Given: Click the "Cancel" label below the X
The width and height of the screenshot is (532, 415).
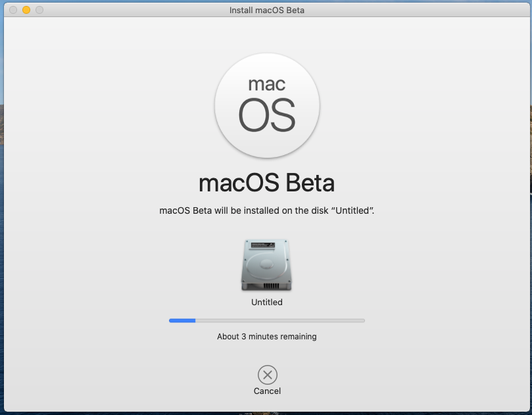Looking at the screenshot, I should pyautogui.click(x=267, y=391).
